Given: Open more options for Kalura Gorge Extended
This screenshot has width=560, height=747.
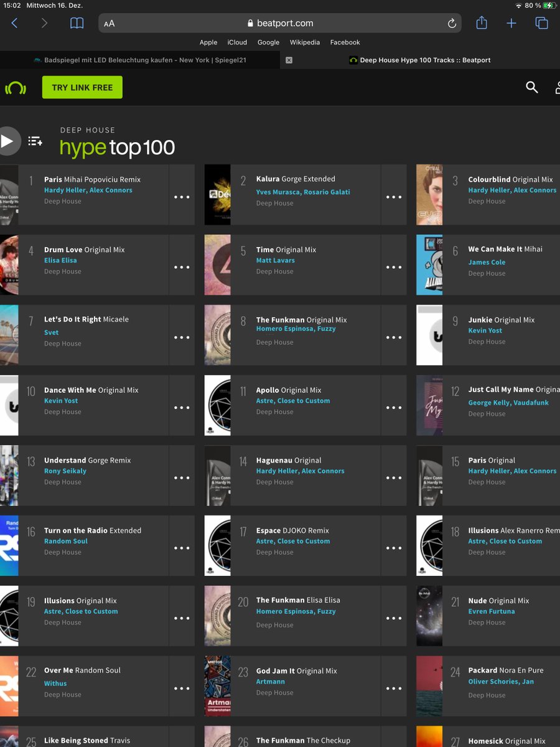Looking at the screenshot, I should tap(394, 197).
